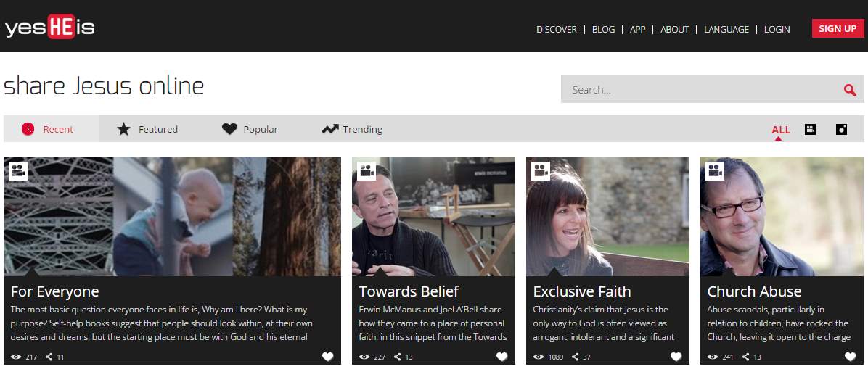Filter by image using photo icon
This screenshot has height=369, width=868.
[841, 130]
